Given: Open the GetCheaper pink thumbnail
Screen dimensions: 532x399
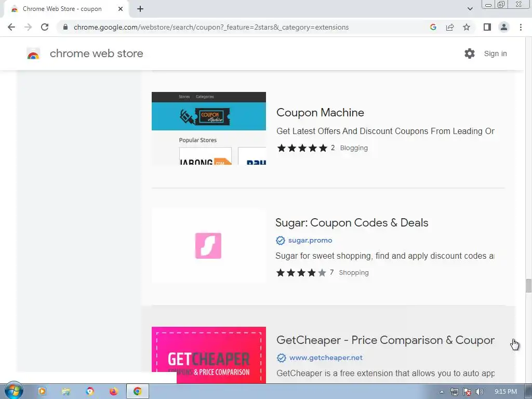Looking at the screenshot, I should 209,355.
